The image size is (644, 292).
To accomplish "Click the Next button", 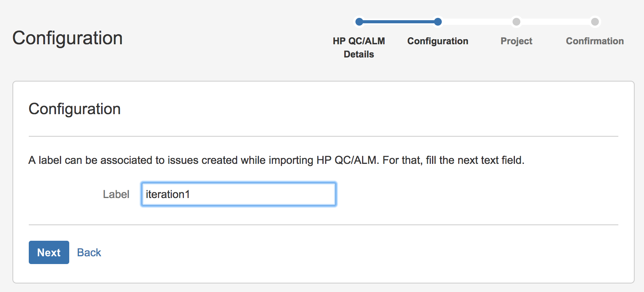I will click(x=49, y=252).
